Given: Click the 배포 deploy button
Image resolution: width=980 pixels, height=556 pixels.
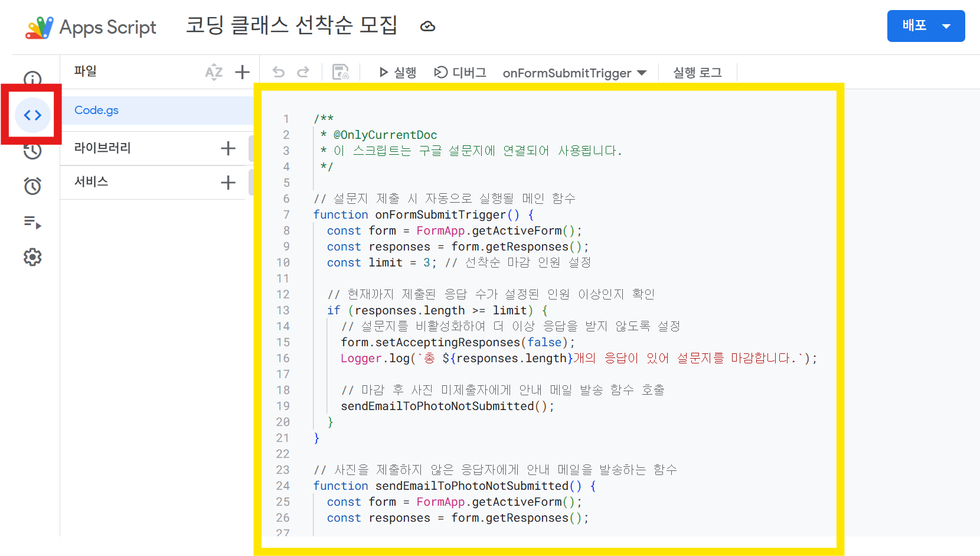Looking at the screenshot, I should [x=926, y=26].
